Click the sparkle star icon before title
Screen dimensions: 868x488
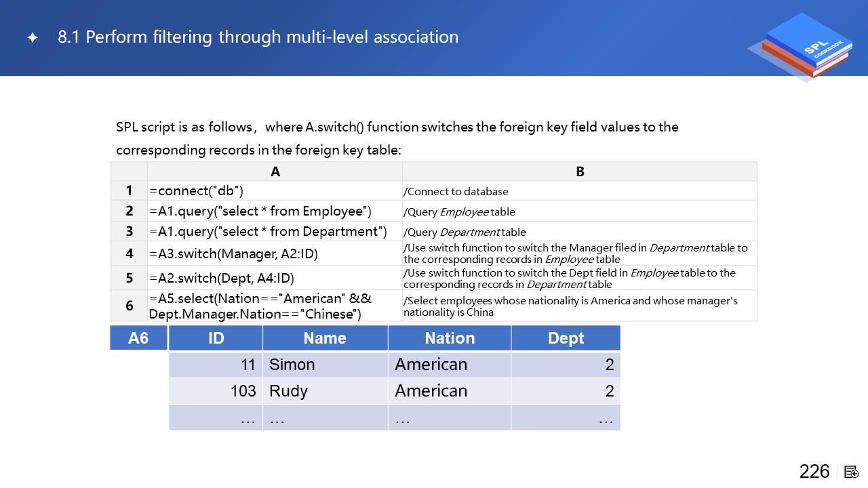33,38
